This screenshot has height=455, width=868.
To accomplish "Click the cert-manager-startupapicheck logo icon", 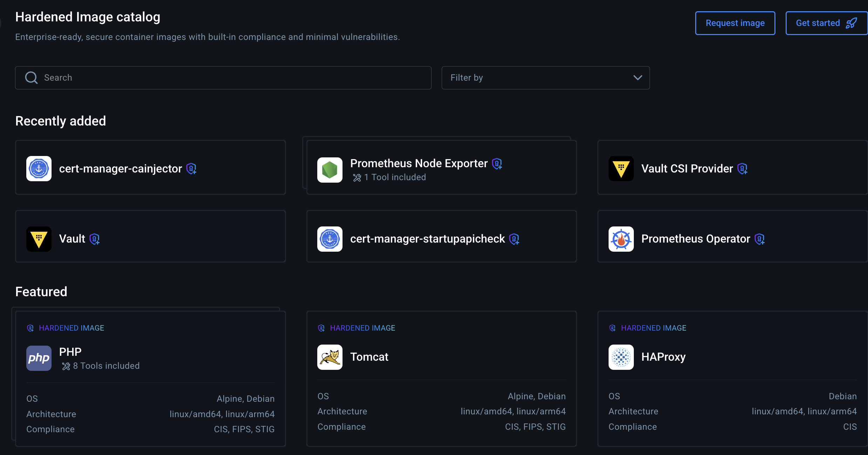I will 330,239.
